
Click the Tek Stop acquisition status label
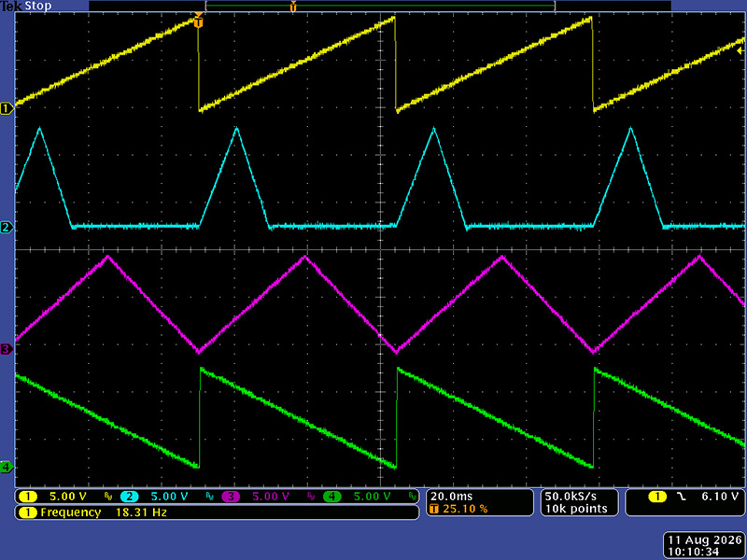click(x=26, y=7)
